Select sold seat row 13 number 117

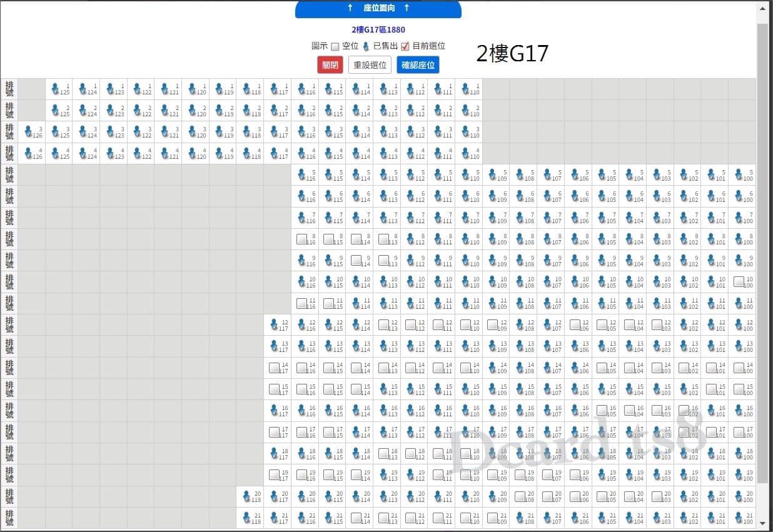coord(274,346)
